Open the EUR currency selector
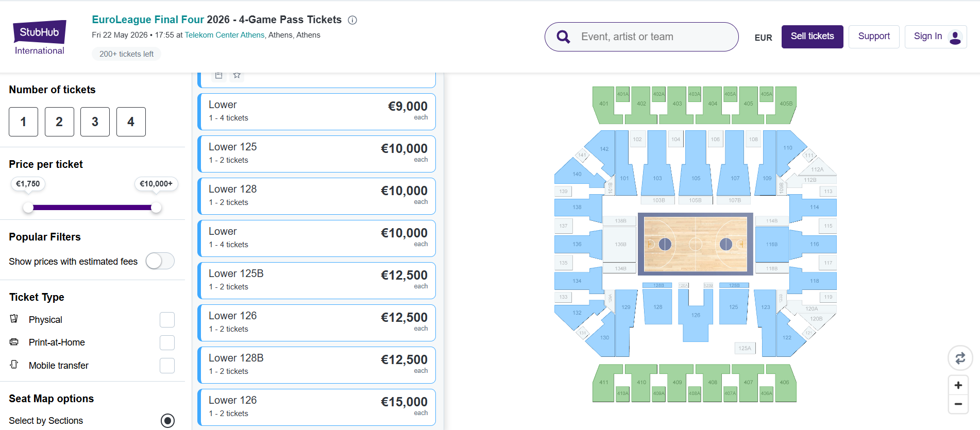The image size is (980, 430). (x=763, y=38)
